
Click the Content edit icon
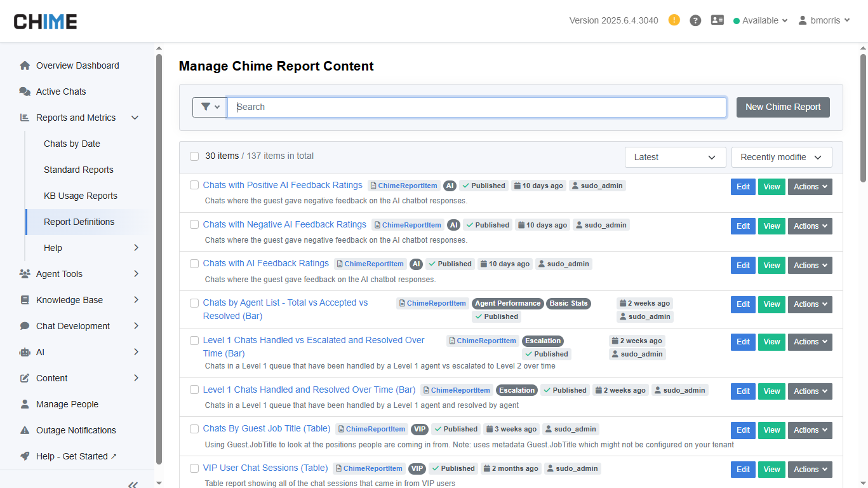pos(25,378)
